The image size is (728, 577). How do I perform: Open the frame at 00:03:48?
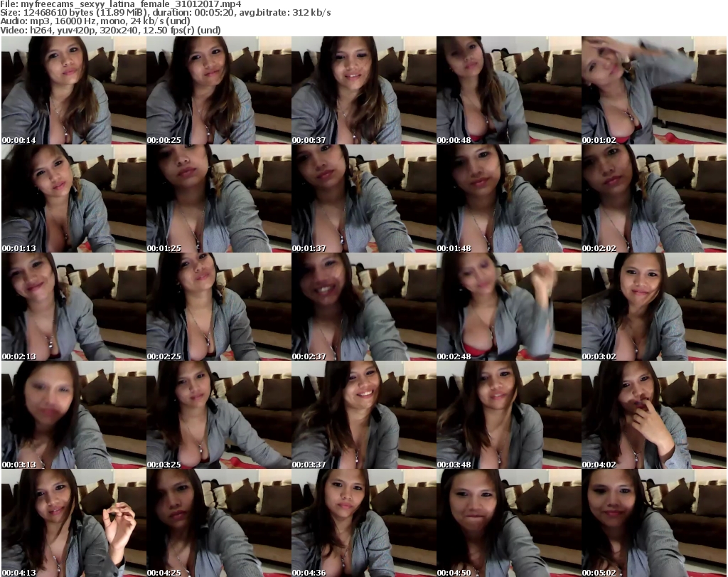click(x=509, y=414)
